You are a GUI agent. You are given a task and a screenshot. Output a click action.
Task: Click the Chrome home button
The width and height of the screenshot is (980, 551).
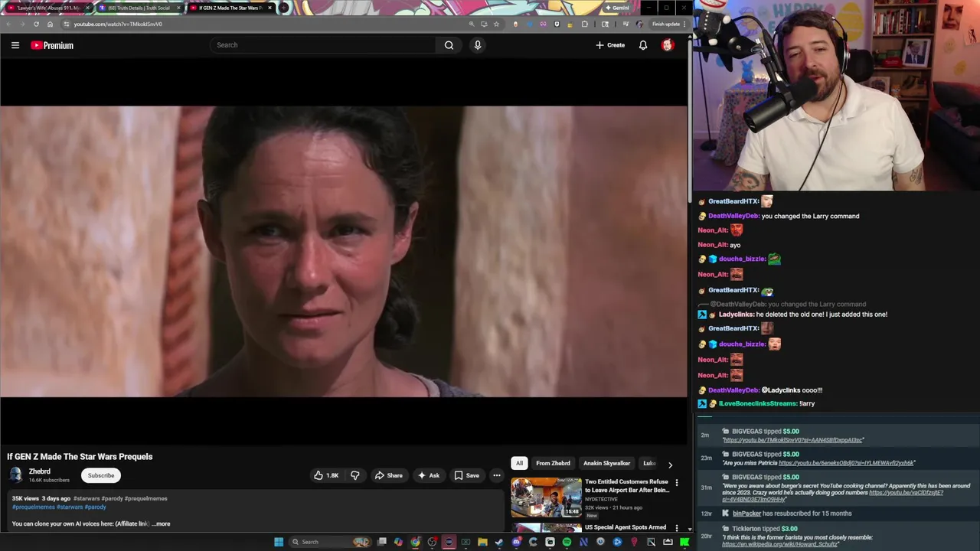tap(50, 24)
